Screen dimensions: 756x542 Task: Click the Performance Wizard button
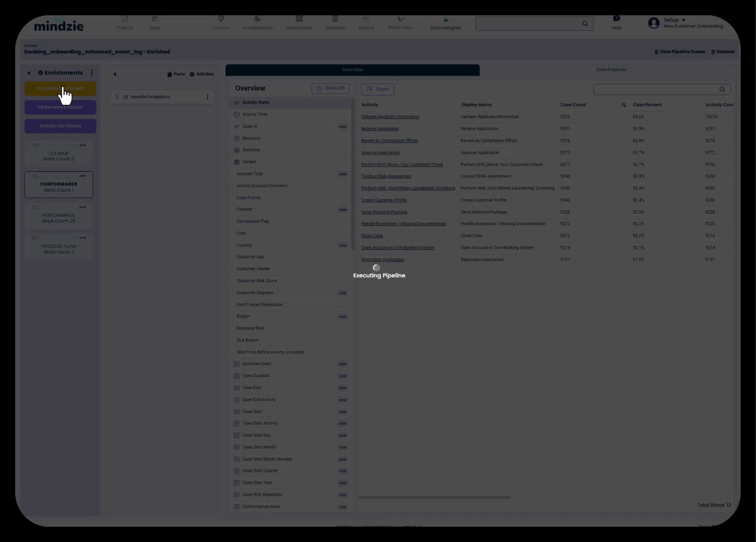click(x=60, y=107)
